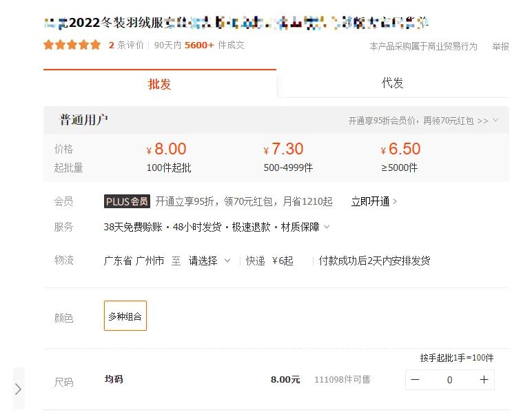The image size is (532, 415).
Task: Expand the 服务 guarantees chevron
Action: (327, 227)
